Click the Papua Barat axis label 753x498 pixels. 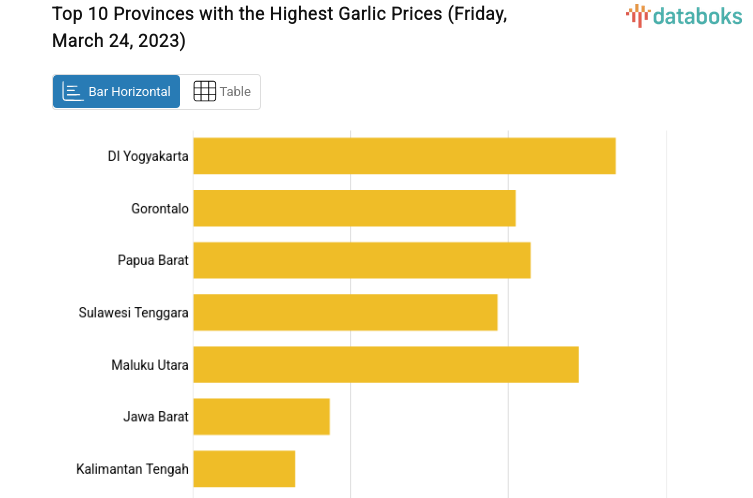[153, 260]
